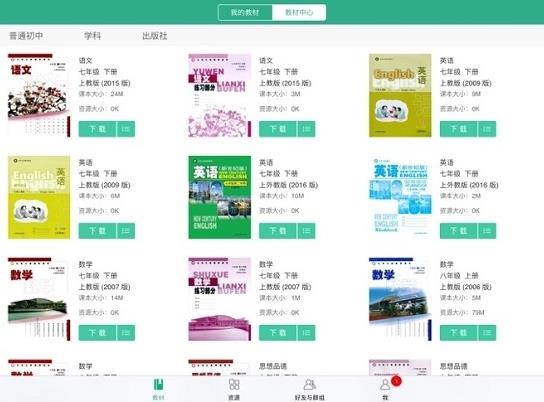Download 数学 练习部分 1M workbook
Screen dimensions: 544x402
[x=278, y=333]
